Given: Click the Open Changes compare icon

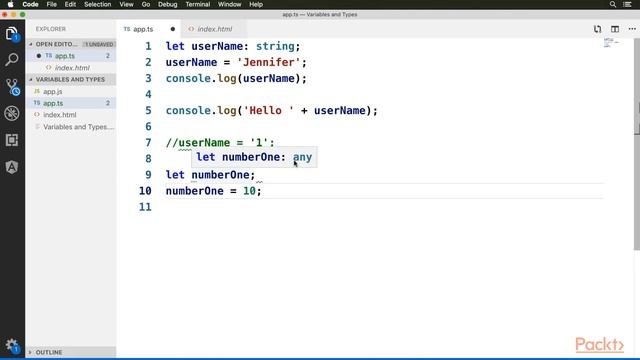Looking at the screenshot, I should click(597, 29).
